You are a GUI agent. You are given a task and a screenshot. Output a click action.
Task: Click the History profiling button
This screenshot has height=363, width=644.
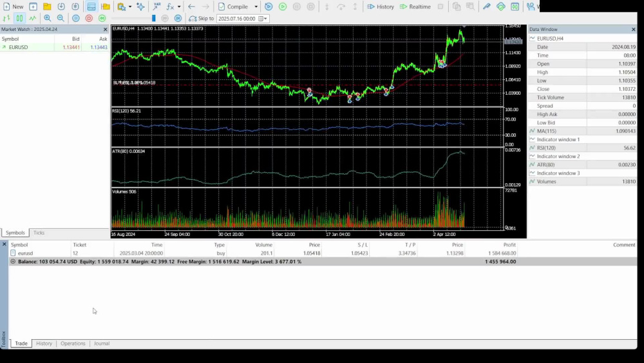point(381,6)
